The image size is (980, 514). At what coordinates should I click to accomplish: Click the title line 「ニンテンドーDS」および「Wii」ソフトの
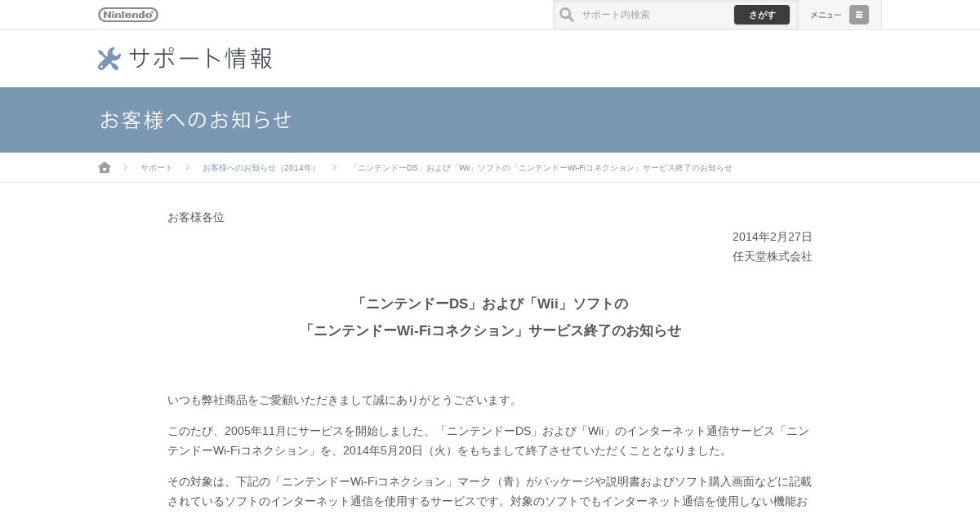490,304
